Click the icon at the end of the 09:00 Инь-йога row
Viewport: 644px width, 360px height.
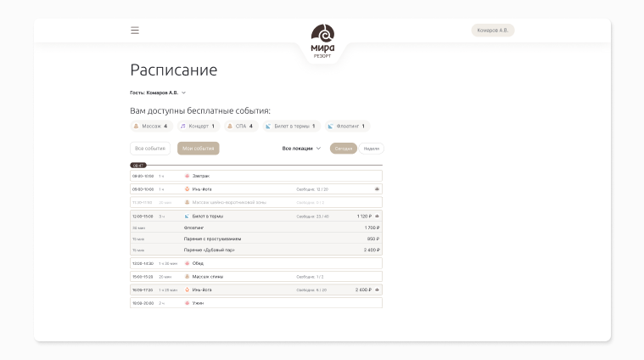377,189
